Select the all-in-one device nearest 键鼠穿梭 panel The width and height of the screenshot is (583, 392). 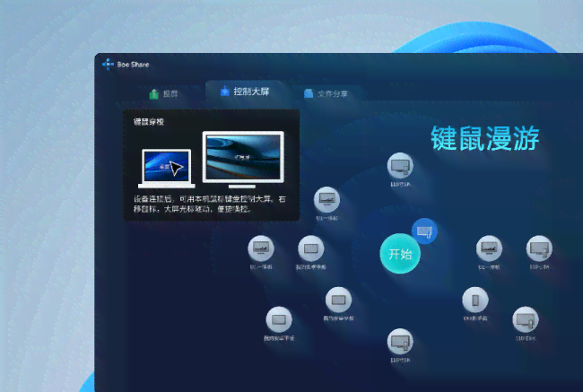click(x=326, y=200)
